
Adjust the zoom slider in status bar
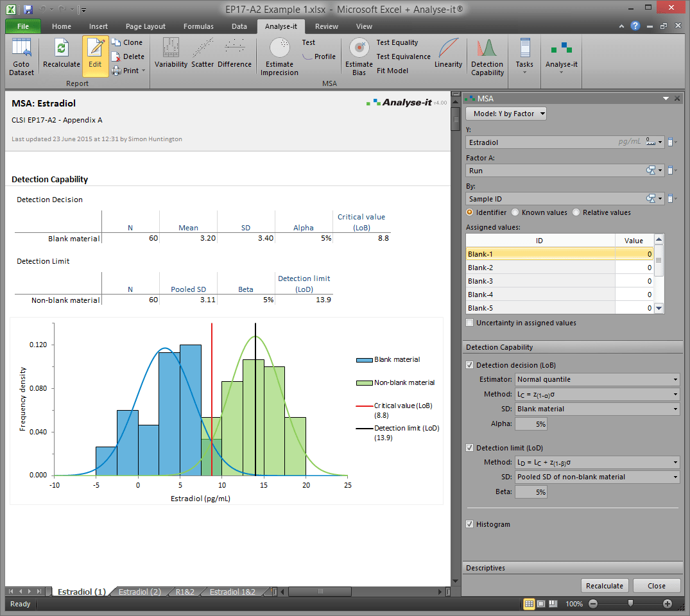coord(630,604)
